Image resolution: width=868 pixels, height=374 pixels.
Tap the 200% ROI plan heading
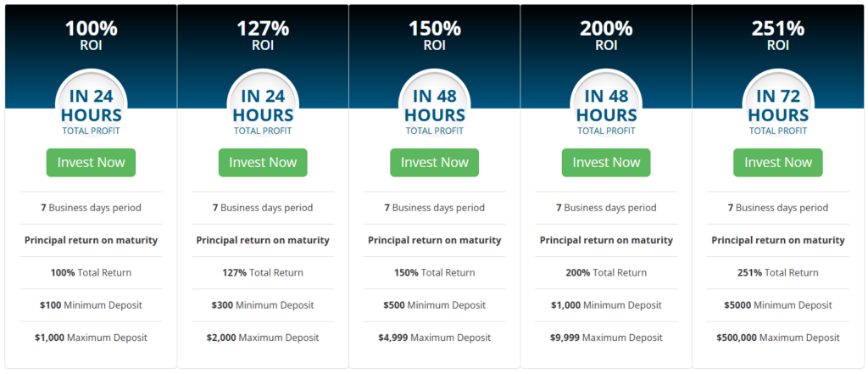(x=606, y=34)
